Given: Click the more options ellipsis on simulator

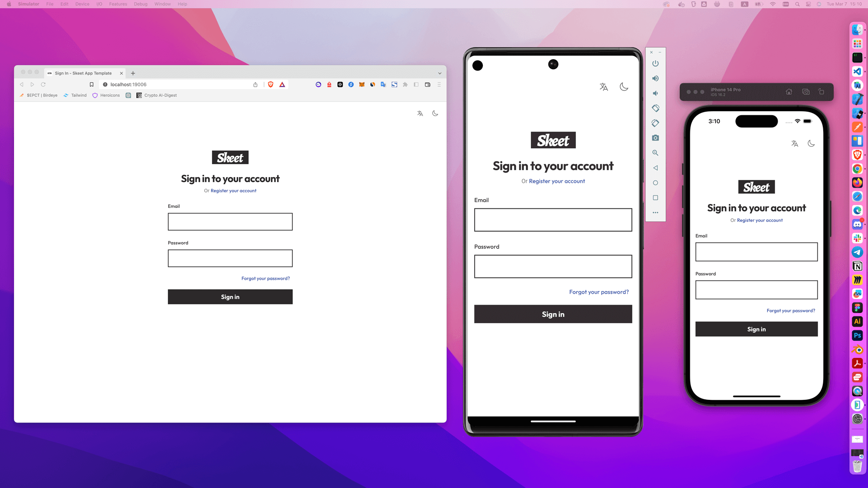Looking at the screenshot, I should 655,212.
